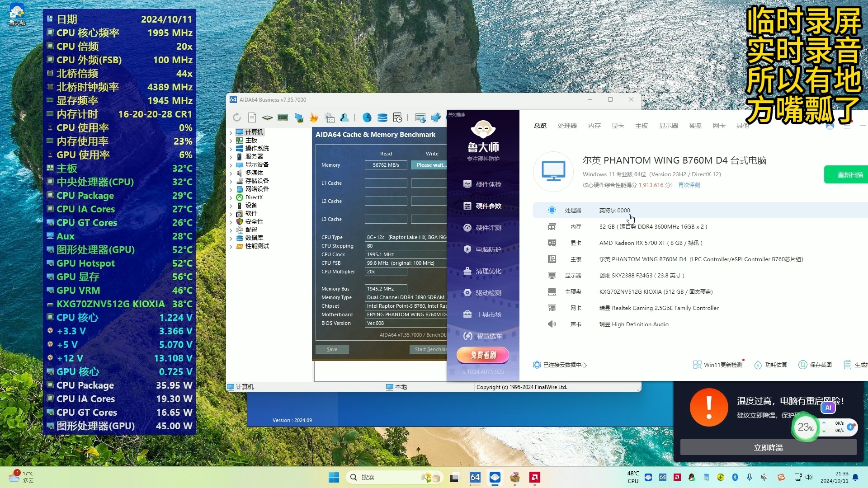The image size is (868, 488).
Task: Click the AIDA64 refresh toolbar icon
Action: [237, 118]
